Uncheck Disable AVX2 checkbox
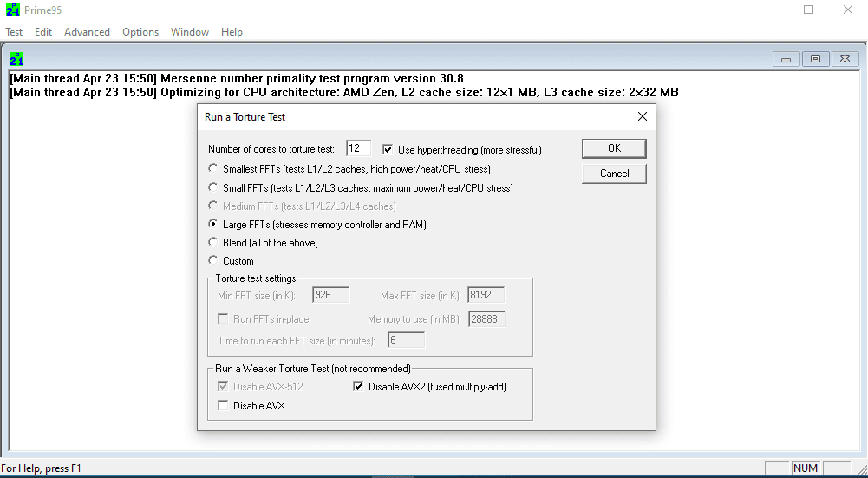Image resolution: width=868 pixels, height=478 pixels. coord(358,387)
